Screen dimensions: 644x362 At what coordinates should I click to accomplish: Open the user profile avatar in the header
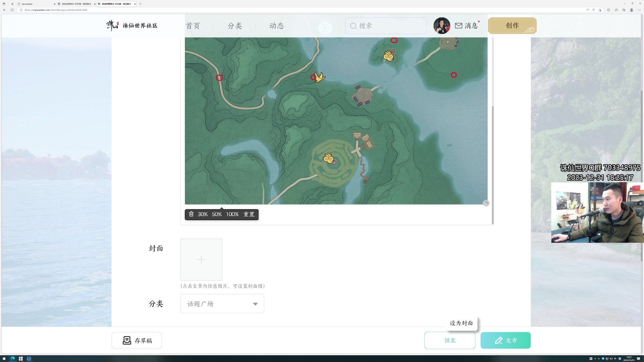tap(442, 25)
